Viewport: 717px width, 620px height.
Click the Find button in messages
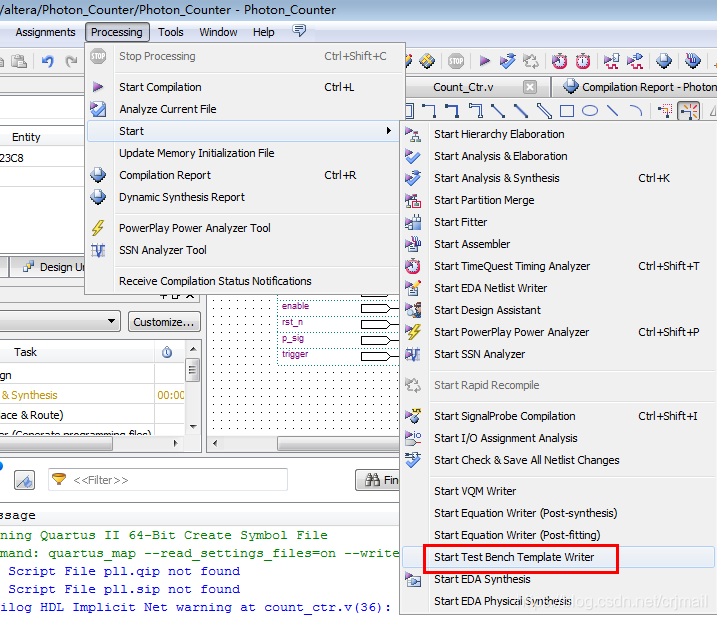coord(378,480)
